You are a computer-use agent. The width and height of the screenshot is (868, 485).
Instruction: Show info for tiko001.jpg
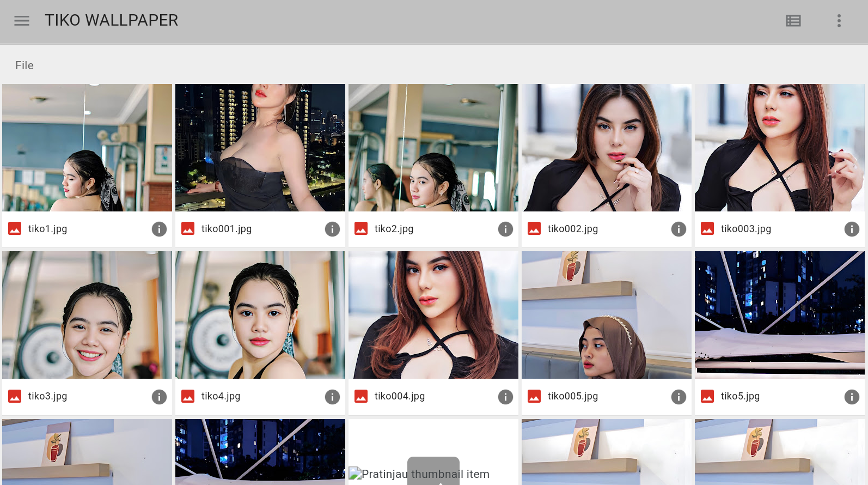click(332, 229)
